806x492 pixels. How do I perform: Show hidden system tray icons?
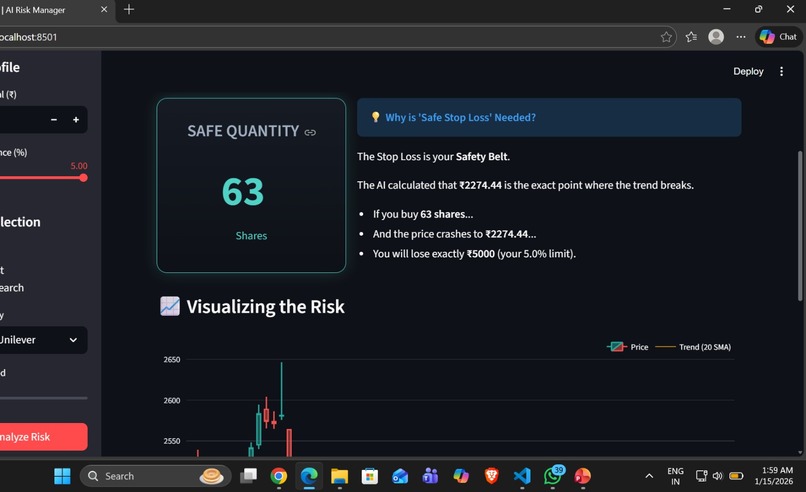click(x=649, y=476)
